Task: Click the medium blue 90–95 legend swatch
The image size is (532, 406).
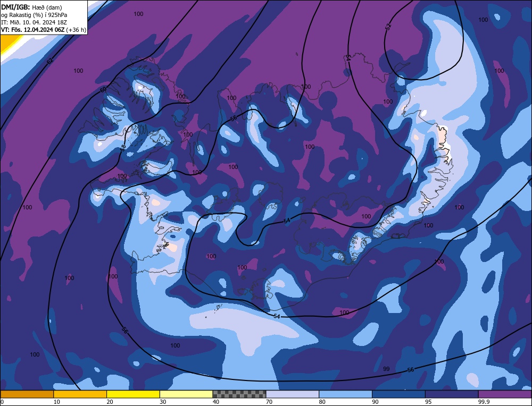Action: 398,394
